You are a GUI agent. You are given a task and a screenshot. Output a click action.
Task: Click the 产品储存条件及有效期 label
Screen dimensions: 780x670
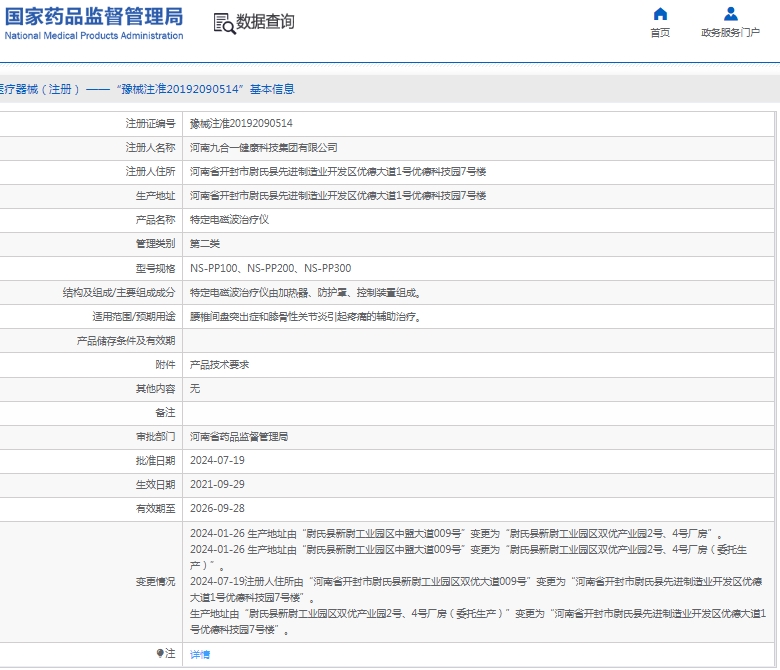pyautogui.click(x=126, y=341)
